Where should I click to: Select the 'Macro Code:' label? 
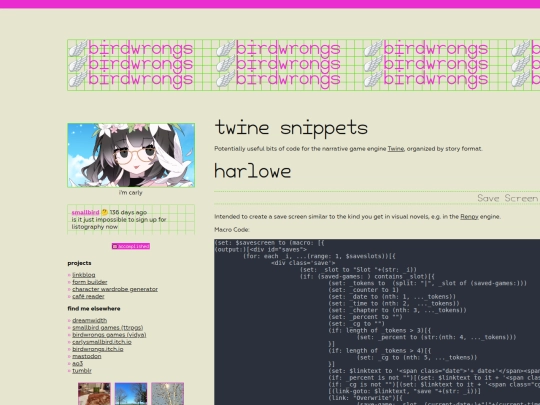(x=232, y=230)
